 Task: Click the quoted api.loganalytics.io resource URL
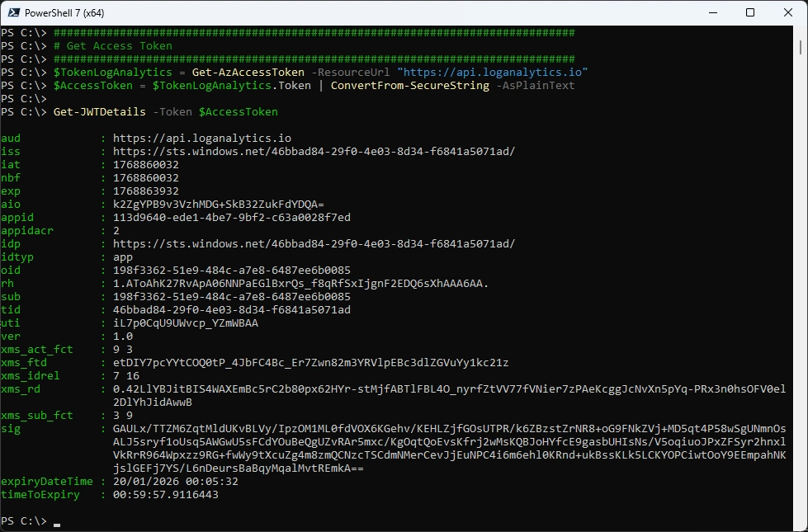tap(494, 73)
